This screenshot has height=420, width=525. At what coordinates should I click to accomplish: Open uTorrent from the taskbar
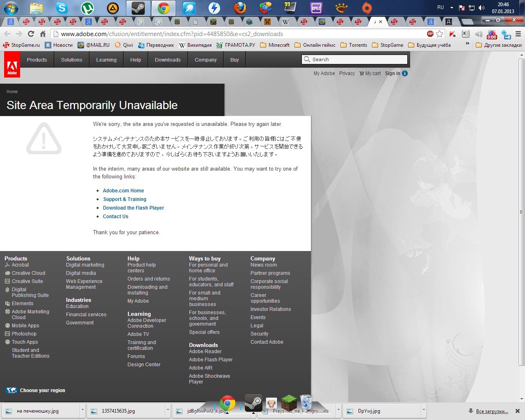tap(87, 8)
